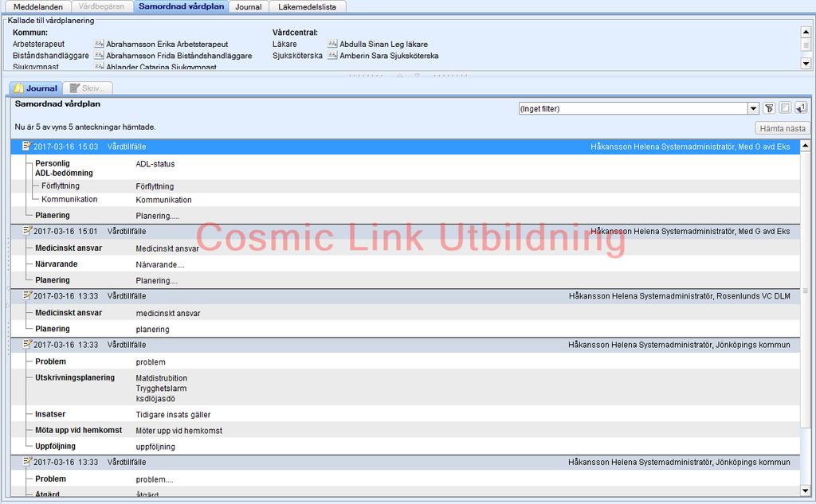Open the funnel filter settings icon
The width and height of the screenshot is (816, 504).
click(x=769, y=108)
